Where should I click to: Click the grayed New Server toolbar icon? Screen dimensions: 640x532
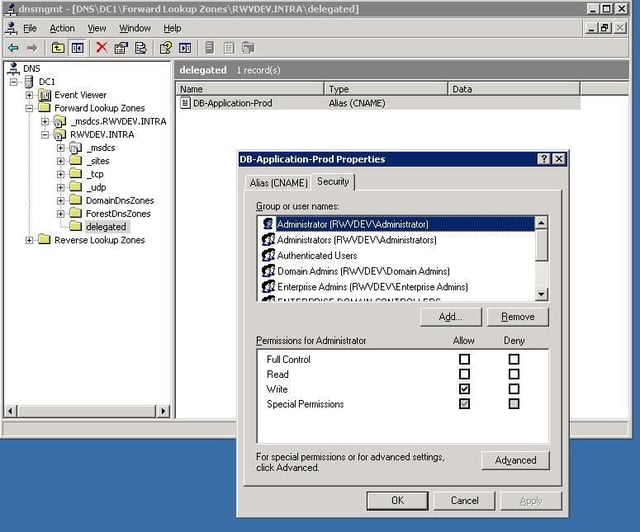tap(209, 48)
